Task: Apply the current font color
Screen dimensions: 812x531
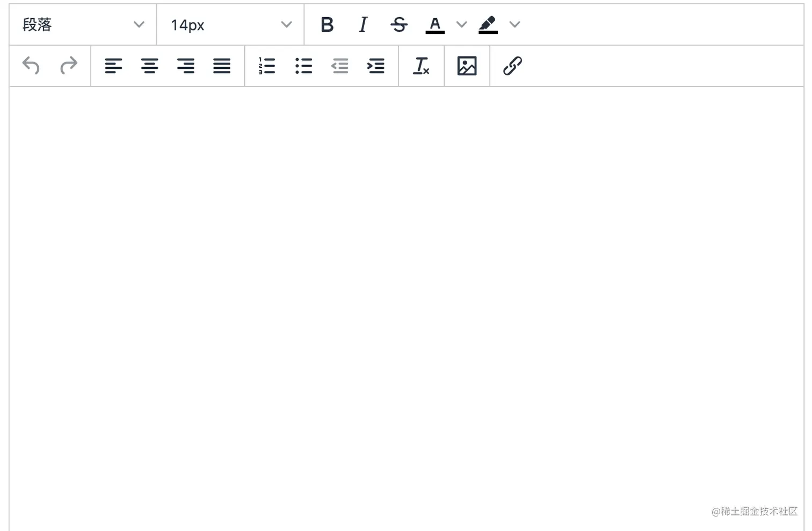Action: (x=435, y=25)
